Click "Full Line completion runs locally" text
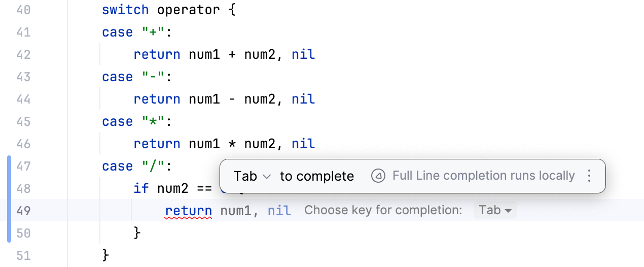The image size is (644, 267). click(x=483, y=176)
